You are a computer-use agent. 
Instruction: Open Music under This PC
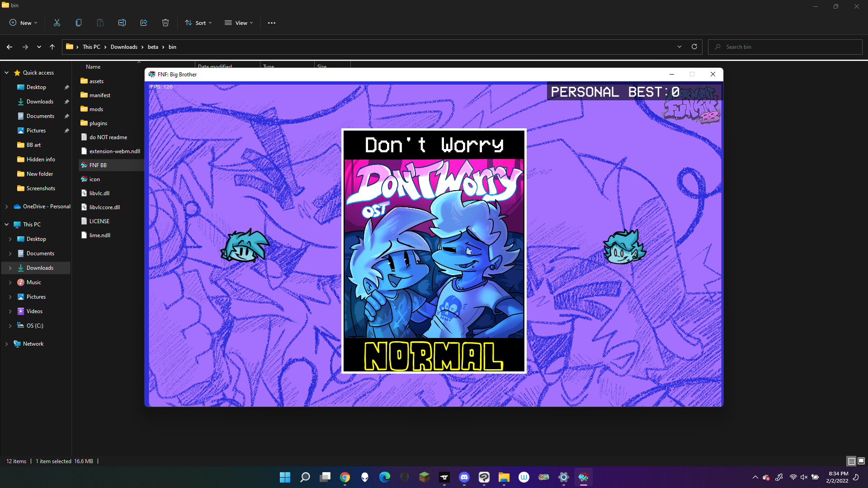click(x=33, y=282)
